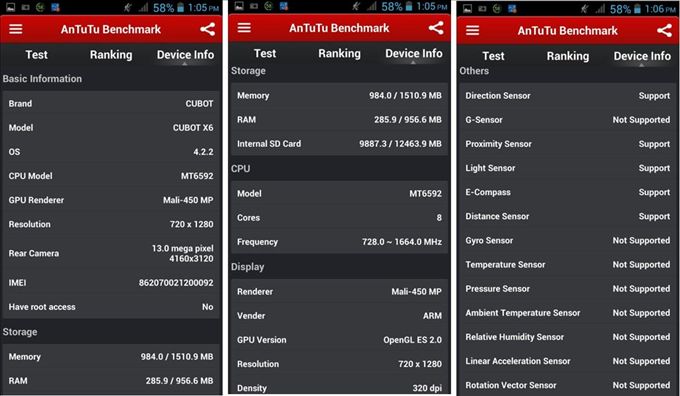The width and height of the screenshot is (680, 396).
Task: Select Device Info tab in middle screenshot
Action: [414, 53]
